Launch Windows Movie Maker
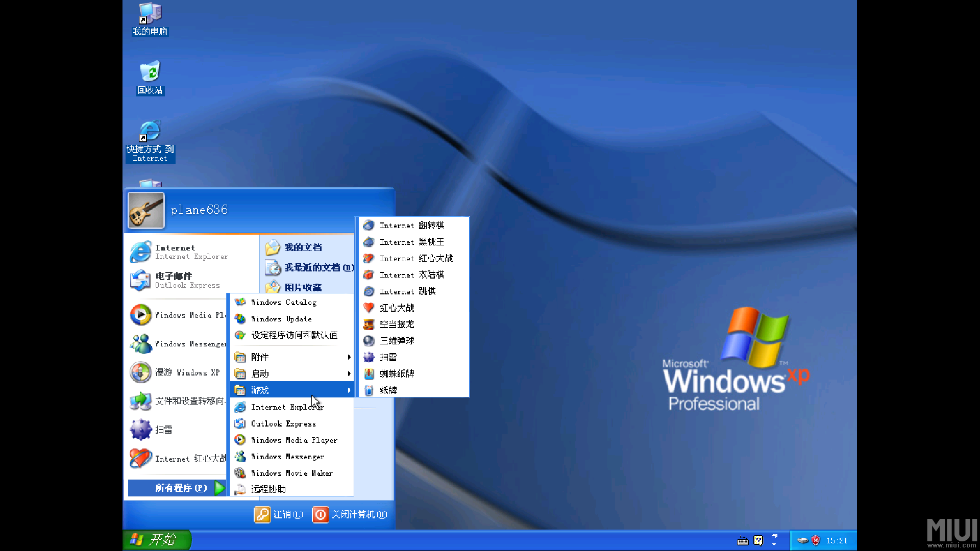Screen dimensions: 980x551 pos(292,473)
